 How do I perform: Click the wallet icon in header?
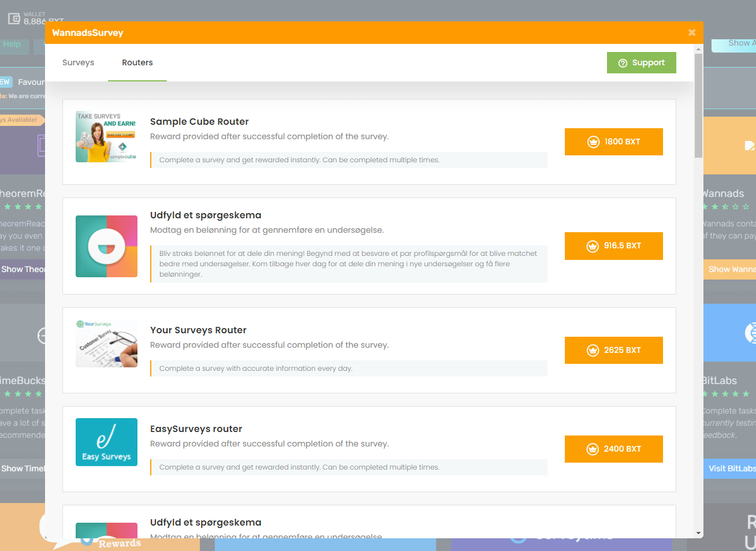14,18
